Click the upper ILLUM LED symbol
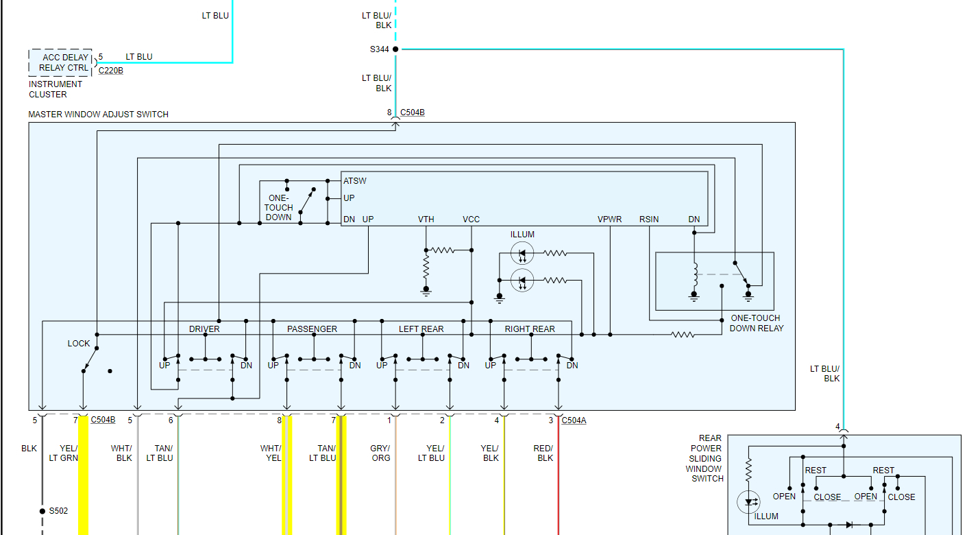The width and height of the screenshot is (980, 535). (x=522, y=254)
